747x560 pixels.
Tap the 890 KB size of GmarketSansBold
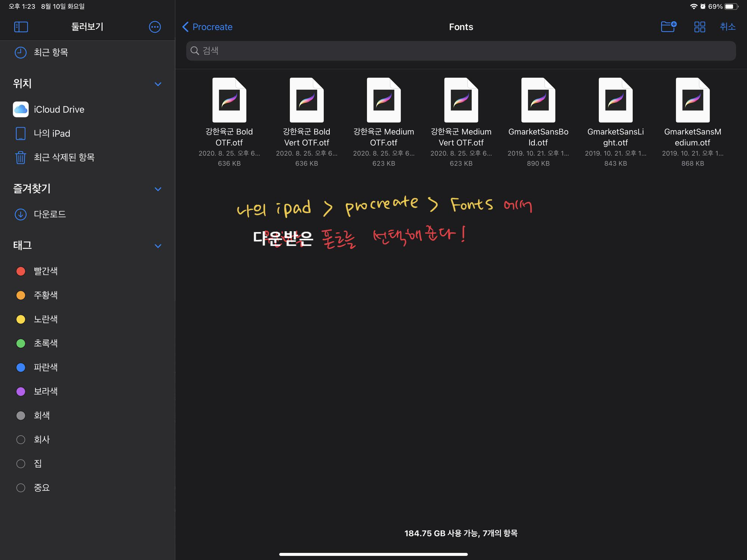(538, 163)
